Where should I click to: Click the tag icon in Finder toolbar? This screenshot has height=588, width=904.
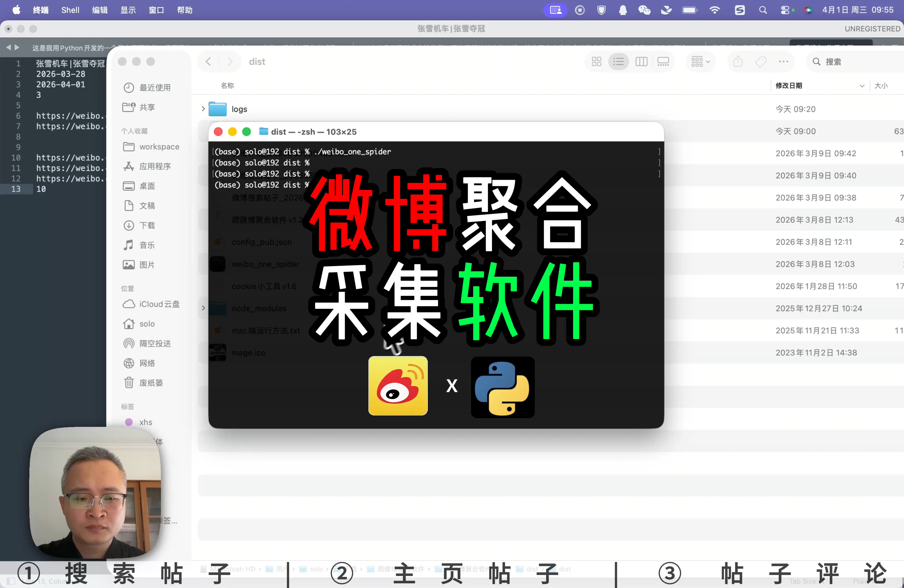[761, 62]
